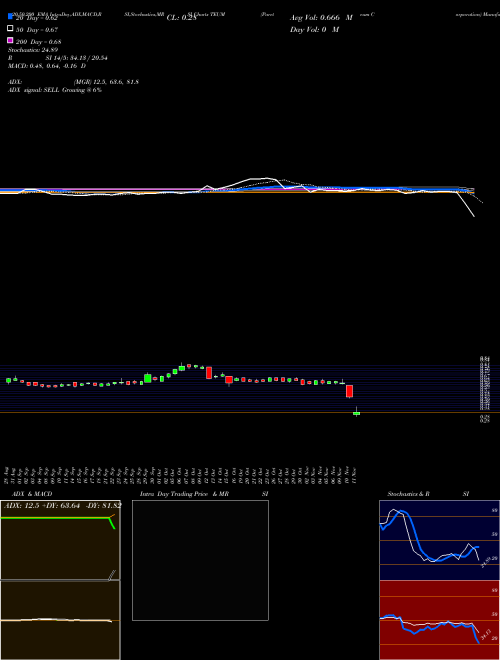Select the '200 Day = 0.68' legend text

(39, 42)
